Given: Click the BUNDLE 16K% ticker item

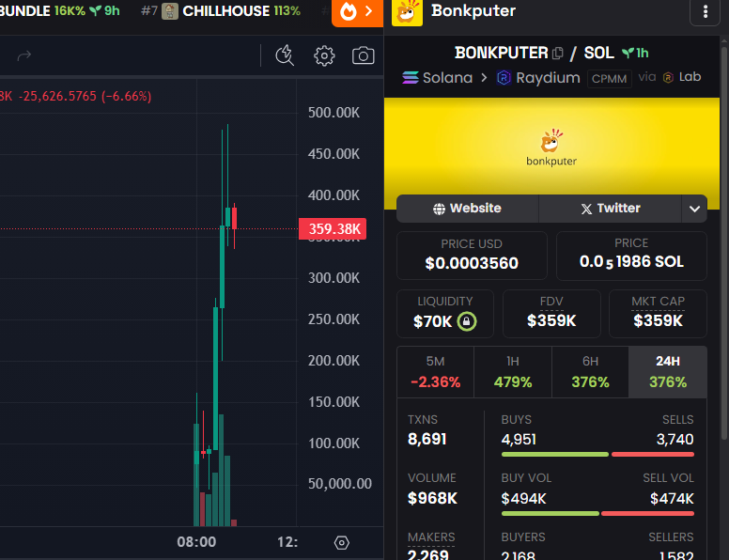Looking at the screenshot, I should click(x=59, y=11).
